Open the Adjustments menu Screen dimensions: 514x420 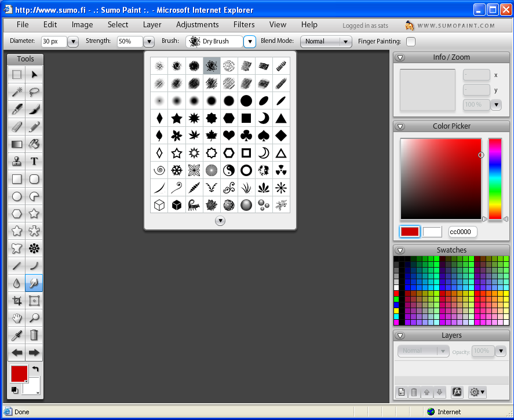coord(198,25)
